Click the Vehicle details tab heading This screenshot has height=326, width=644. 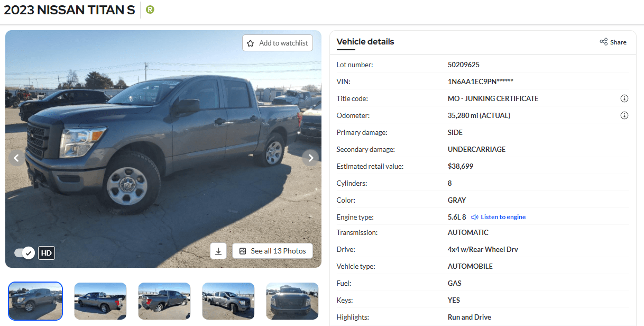pyautogui.click(x=365, y=42)
